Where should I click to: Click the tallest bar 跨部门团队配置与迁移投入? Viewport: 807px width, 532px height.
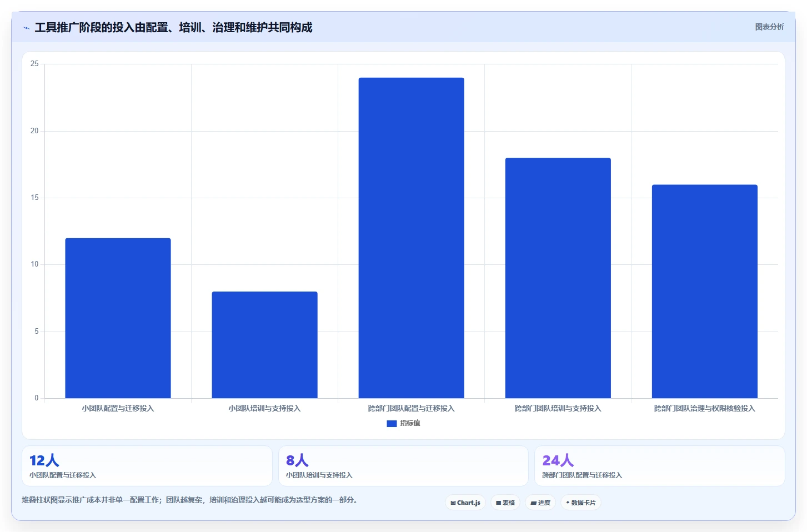[x=411, y=238]
